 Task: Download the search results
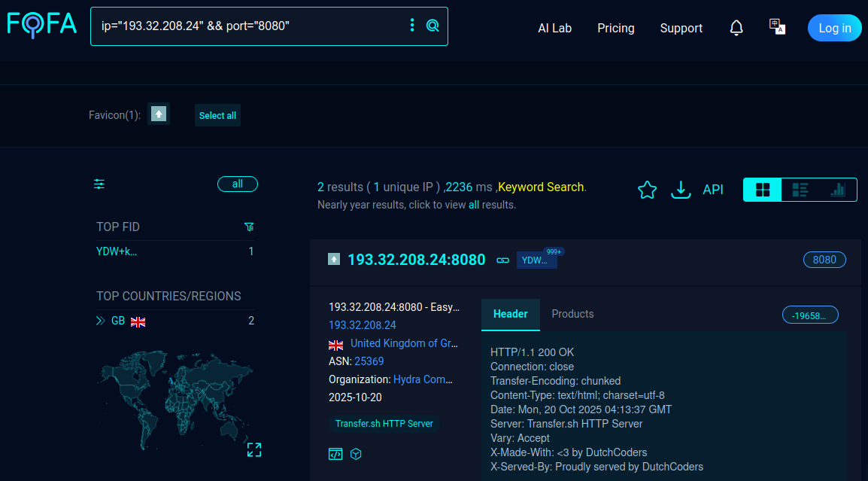pos(681,190)
